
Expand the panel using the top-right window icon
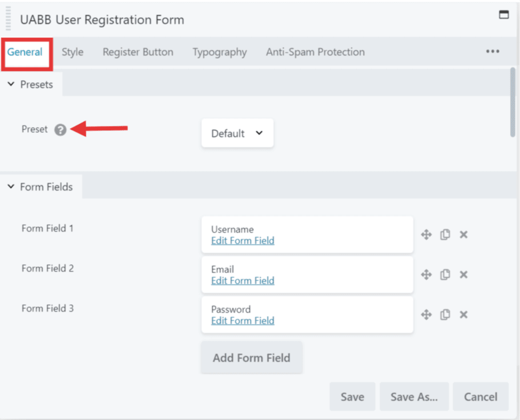tap(503, 15)
